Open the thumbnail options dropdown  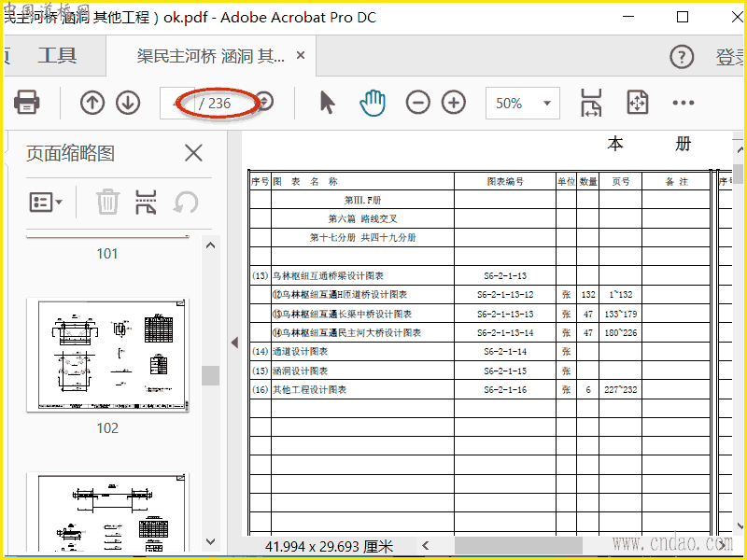46,202
